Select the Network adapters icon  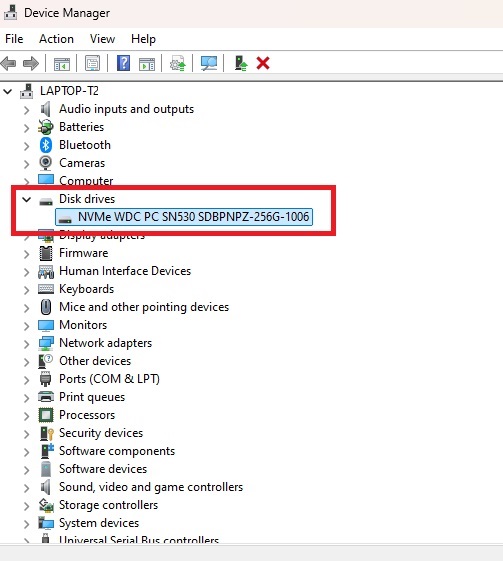tap(46, 343)
